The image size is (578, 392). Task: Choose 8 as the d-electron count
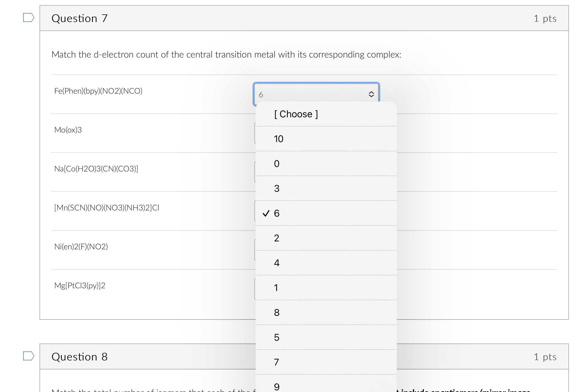coord(277,312)
